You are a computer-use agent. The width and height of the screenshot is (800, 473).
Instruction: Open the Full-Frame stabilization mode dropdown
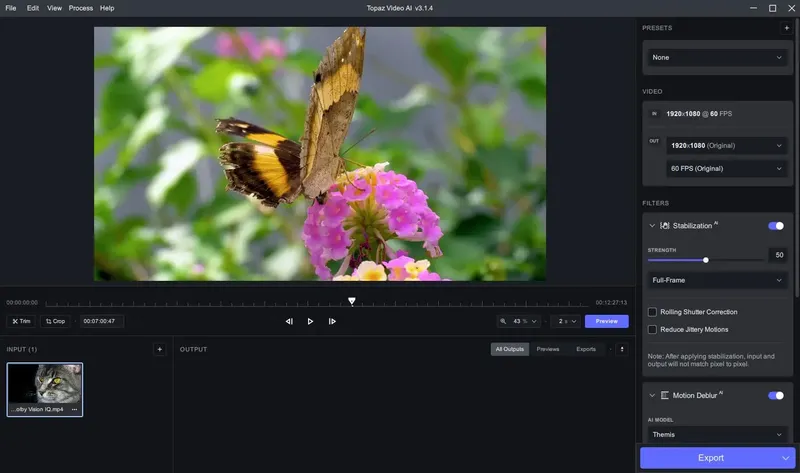pyautogui.click(x=717, y=280)
